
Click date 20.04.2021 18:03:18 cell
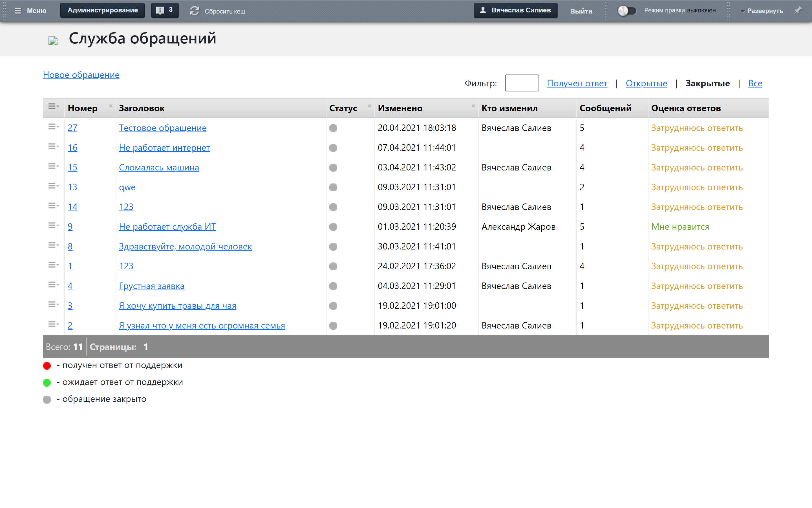coord(417,128)
